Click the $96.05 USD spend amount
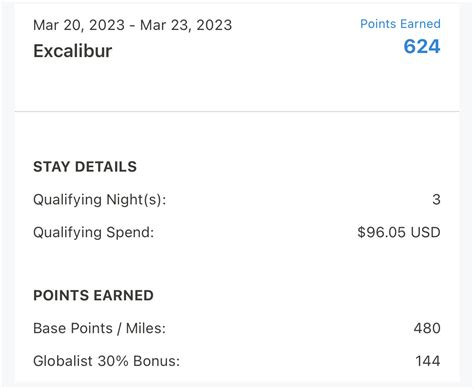474x389 pixels. click(399, 232)
